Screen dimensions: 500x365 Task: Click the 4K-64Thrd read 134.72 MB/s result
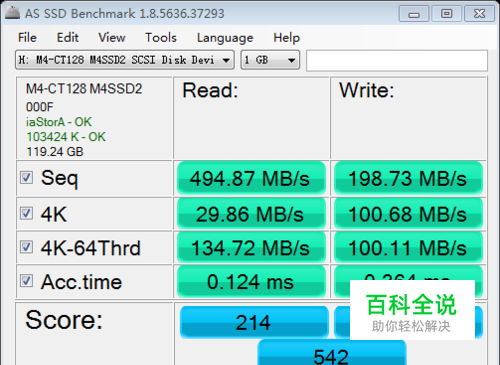251,248
